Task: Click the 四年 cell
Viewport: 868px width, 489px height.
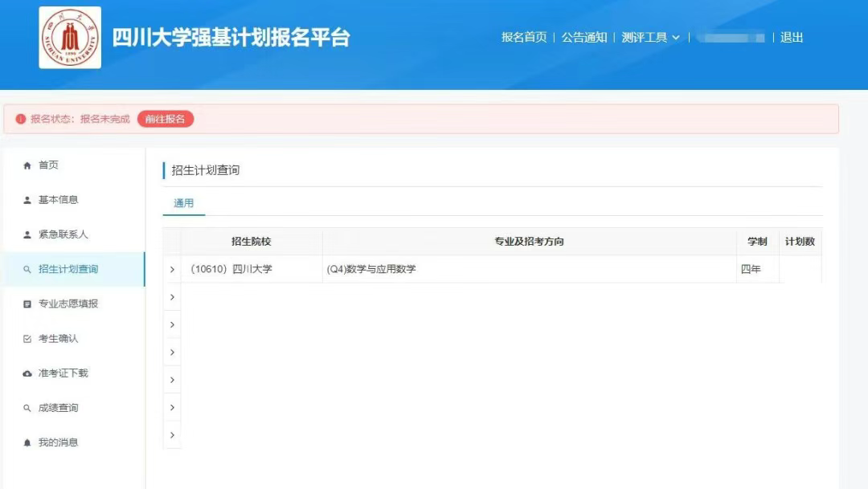Action: coord(757,269)
